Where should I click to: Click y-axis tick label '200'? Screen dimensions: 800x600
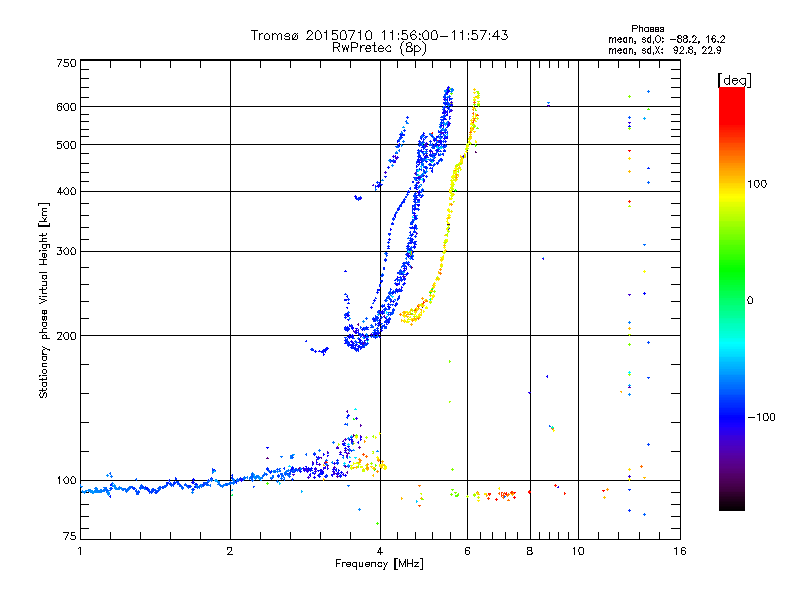66,336
